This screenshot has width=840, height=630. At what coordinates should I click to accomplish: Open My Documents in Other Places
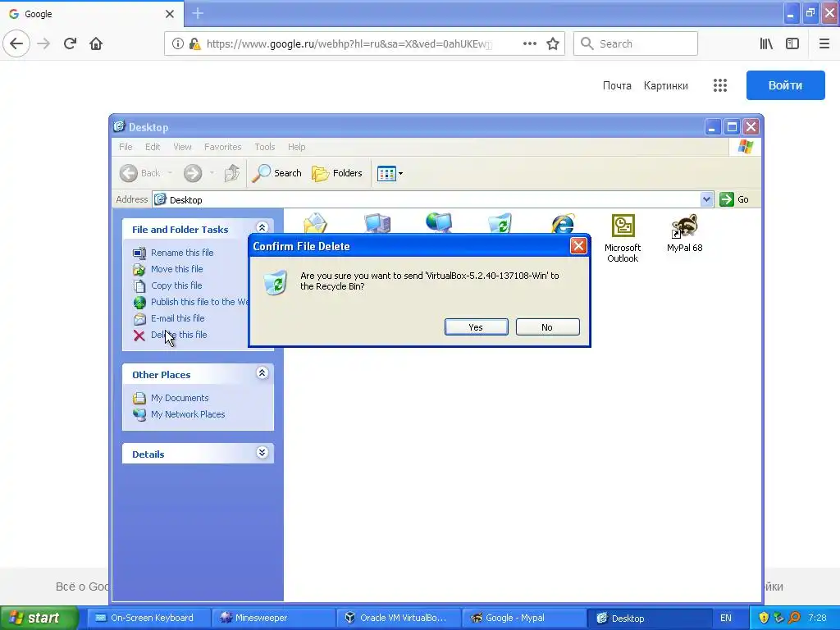click(180, 398)
